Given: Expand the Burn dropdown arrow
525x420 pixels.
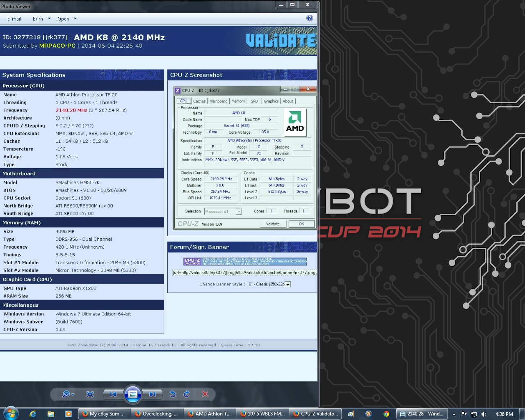Looking at the screenshot, I should pyautogui.click(x=49, y=19).
